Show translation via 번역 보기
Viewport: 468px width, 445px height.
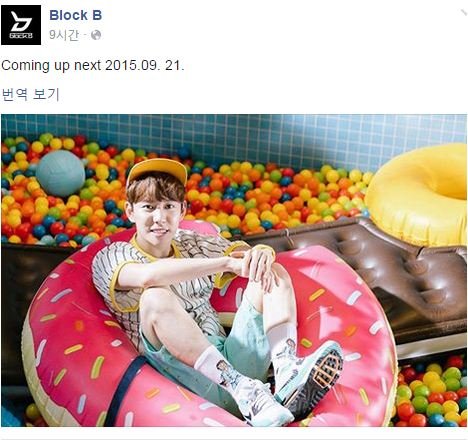point(30,94)
